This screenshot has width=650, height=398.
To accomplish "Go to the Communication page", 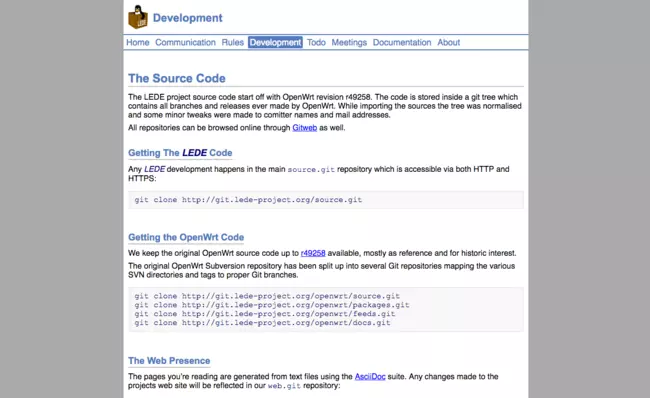I will point(185,42).
